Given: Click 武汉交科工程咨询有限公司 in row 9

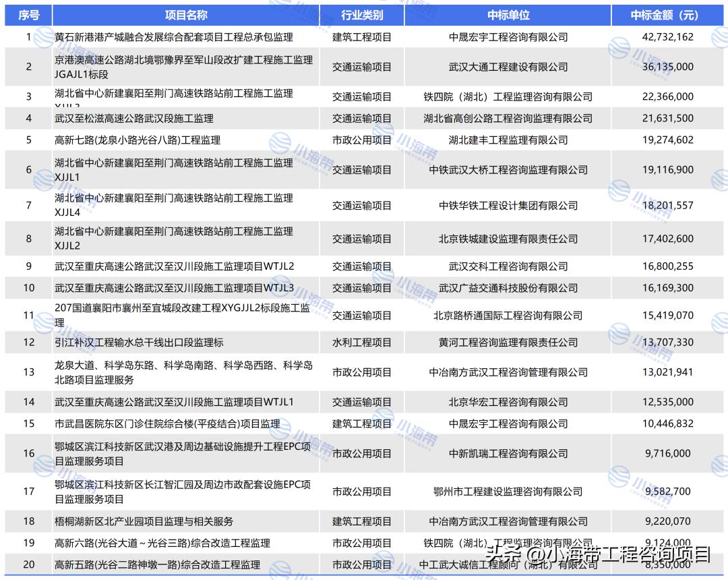Looking at the screenshot, I should click(507, 266).
